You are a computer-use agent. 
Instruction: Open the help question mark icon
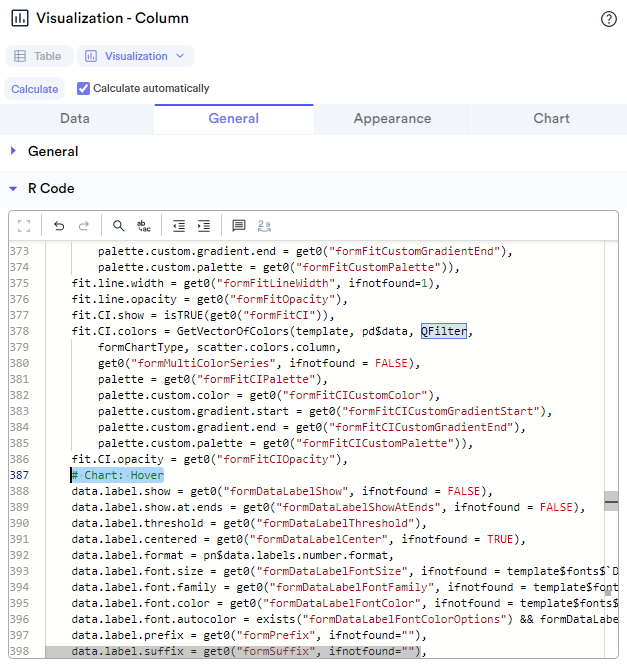click(x=608, y=19)
